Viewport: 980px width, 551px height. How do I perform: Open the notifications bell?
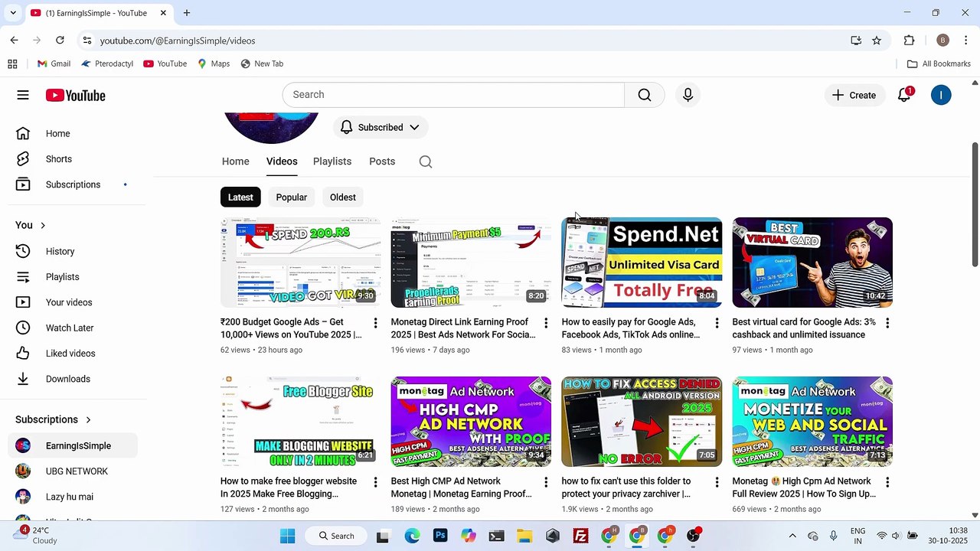904,95
